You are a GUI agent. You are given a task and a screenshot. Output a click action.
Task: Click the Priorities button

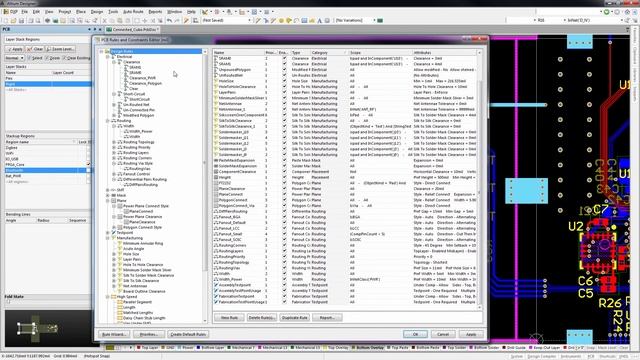click(x=149, y=334)
